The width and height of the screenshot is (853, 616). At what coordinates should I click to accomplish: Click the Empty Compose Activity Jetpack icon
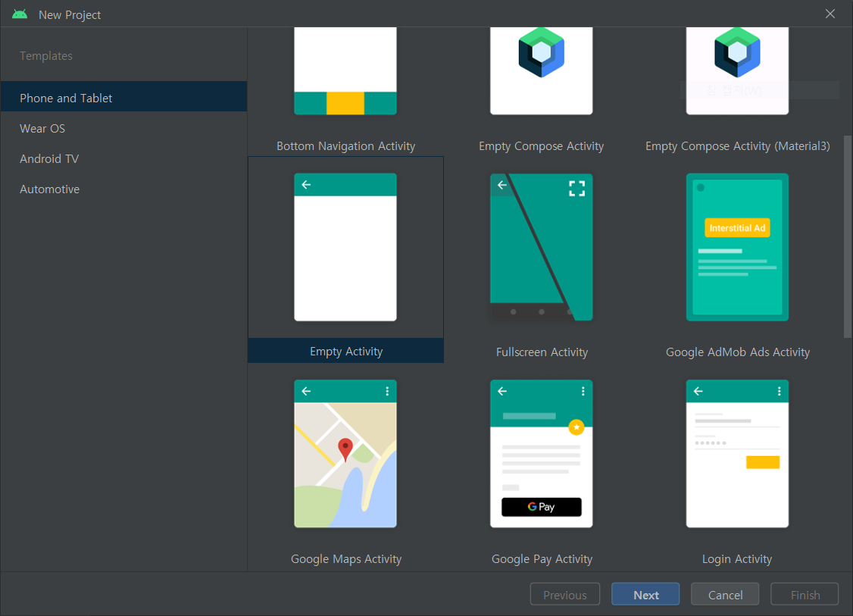(x=542, y=52)
